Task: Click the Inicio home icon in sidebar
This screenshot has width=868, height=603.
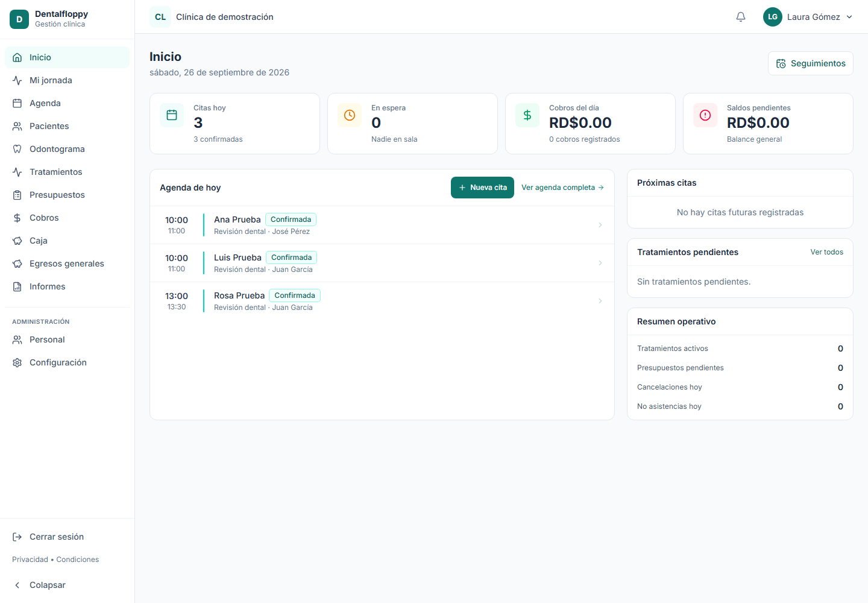Action: (x=17, y=57)
